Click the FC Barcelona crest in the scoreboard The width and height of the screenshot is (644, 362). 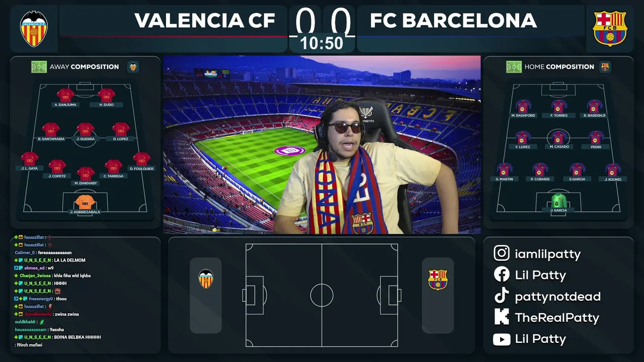coord(610,29)
